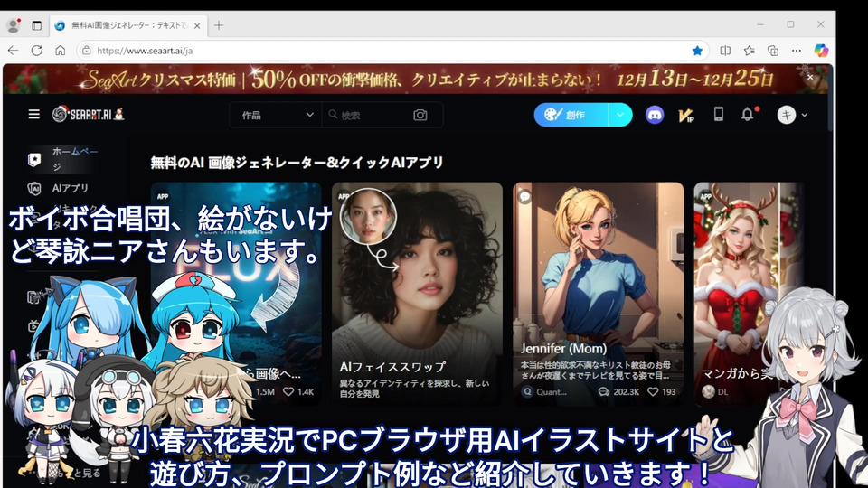The height and width of the screenshot is (488, 868).
Task: Open the user account avatar
Action: (x=786, y=115)
